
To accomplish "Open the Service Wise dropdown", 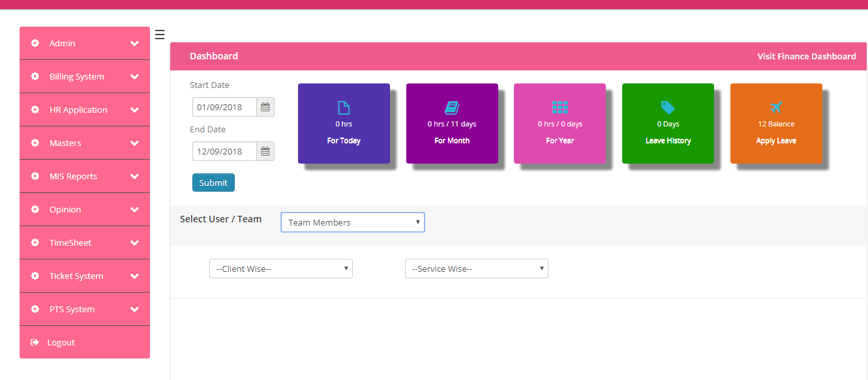I will [476, 269].
